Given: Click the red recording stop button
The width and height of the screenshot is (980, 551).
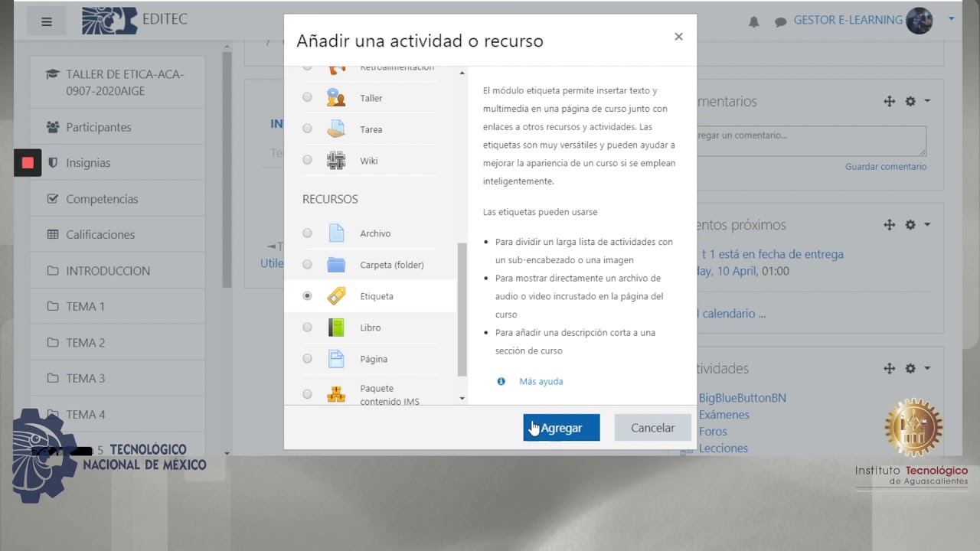Looking at the screenshot, I should click(28, 163).
